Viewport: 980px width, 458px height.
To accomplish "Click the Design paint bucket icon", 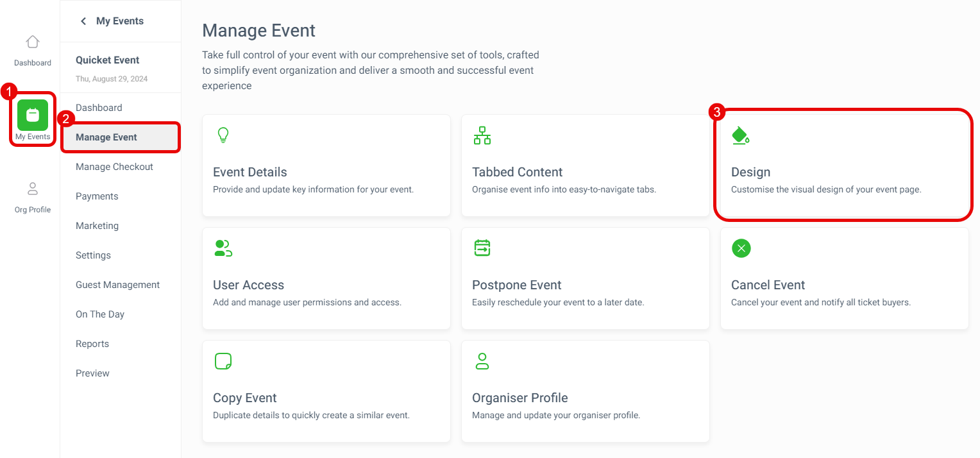I will click(x=741, y=135).
